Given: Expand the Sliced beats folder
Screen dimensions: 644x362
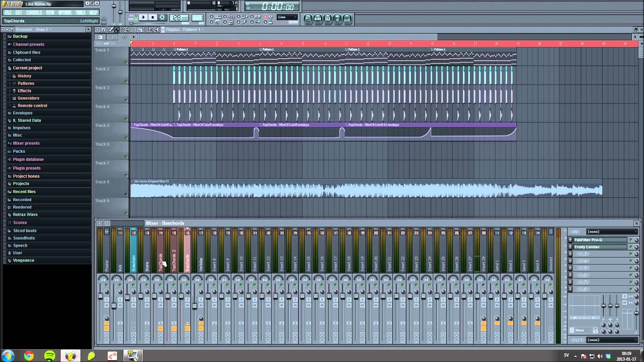Looking at the screenshot, I should (25, 231).
